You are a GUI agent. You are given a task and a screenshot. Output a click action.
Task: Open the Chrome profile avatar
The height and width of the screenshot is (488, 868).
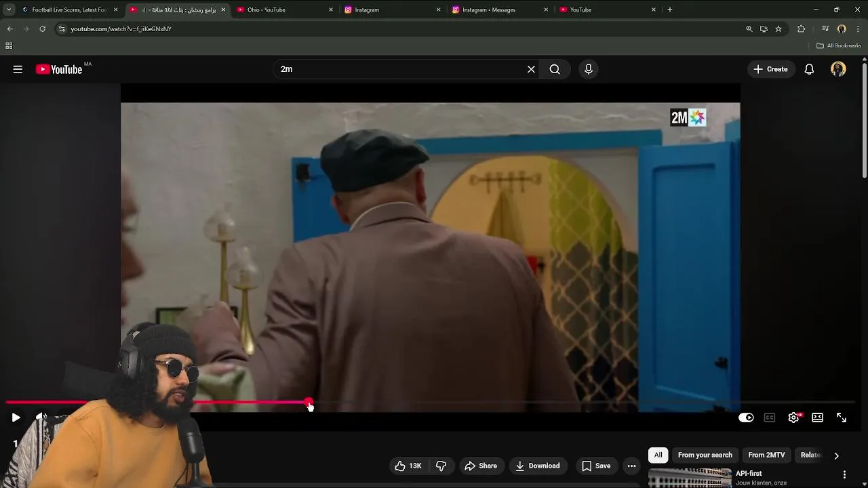[x=842, y=28]
